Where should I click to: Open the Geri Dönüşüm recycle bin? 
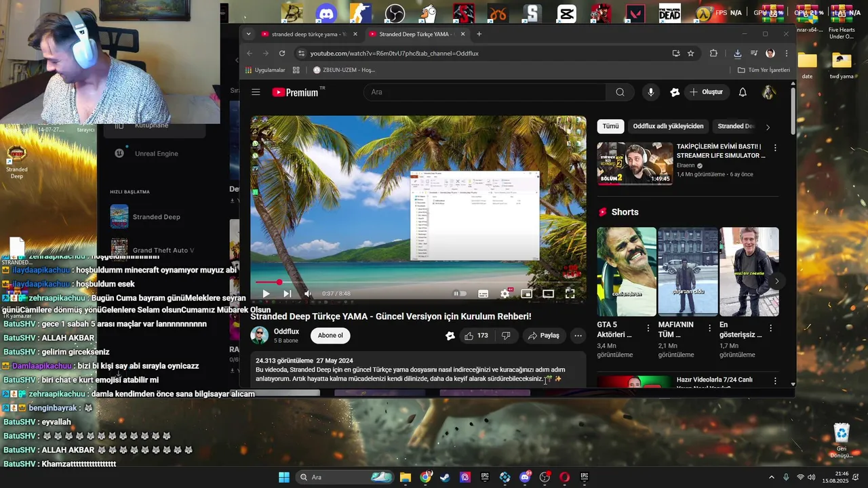[x=842, y=441]
